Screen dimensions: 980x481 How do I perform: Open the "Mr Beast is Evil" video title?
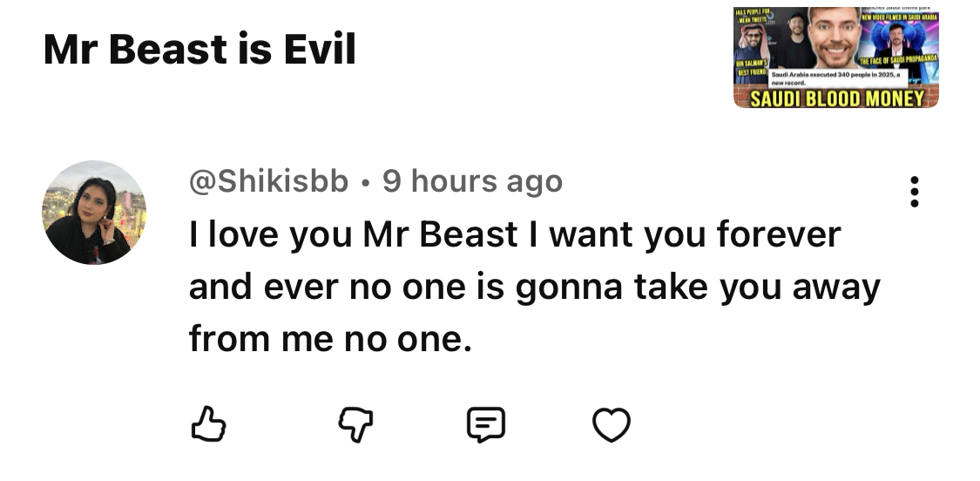(x=199, y=50)
